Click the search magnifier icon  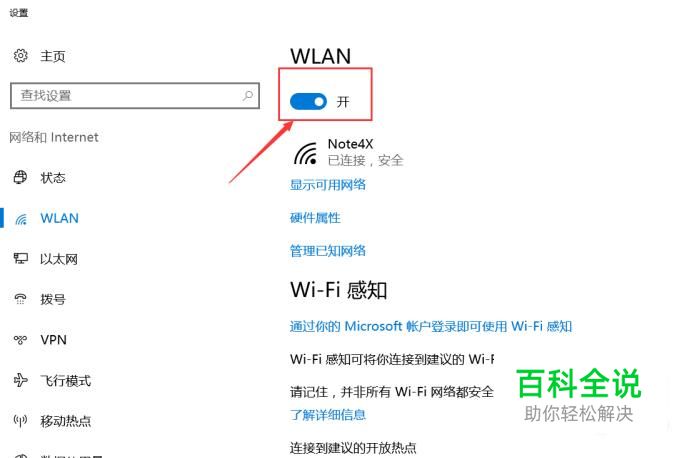[x=248, y=95]
